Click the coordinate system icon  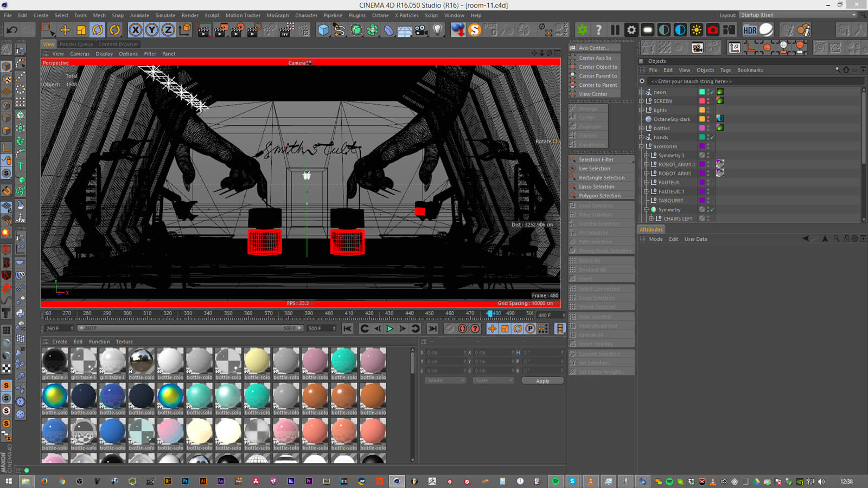coord(185,30)
